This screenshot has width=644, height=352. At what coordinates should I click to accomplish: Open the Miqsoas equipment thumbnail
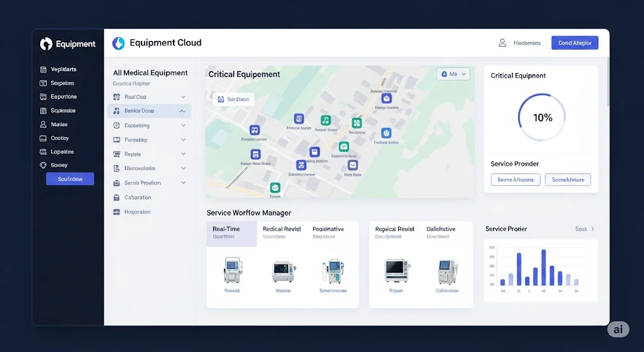click(x=283, y=272)
